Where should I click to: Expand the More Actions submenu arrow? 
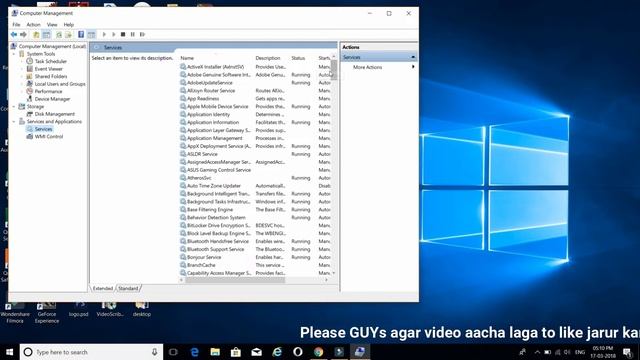point(413,67)
